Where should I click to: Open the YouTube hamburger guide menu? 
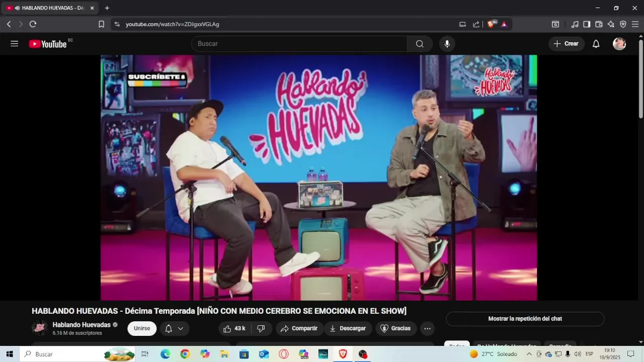click(x=15, y=44)
